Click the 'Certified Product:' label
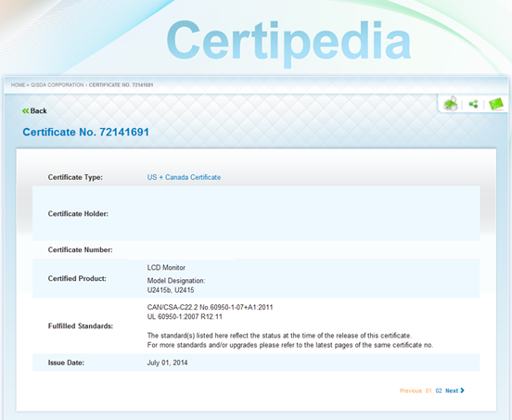Image resolution: width=512 pixels, height=420 pixels. pyautogui.click(x=77, y=278)
